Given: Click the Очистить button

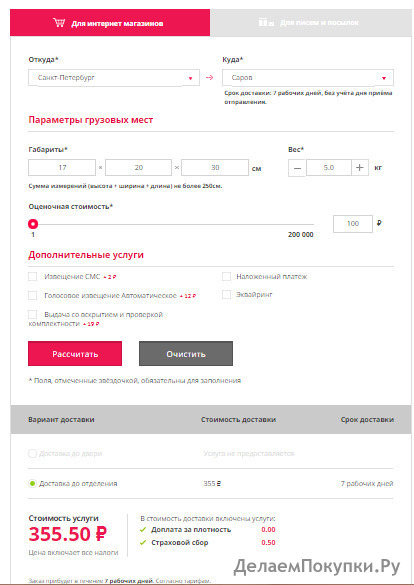Looking at the screenshot, I should 186,354.
